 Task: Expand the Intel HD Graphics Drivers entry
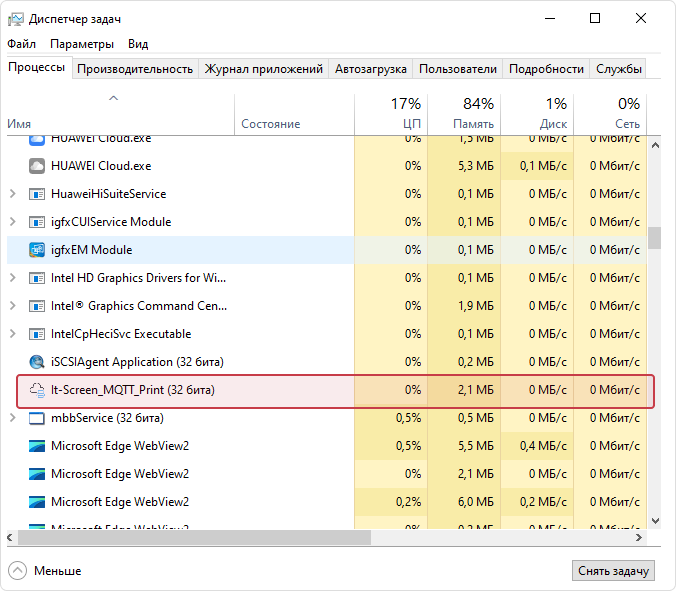(12, 278)
